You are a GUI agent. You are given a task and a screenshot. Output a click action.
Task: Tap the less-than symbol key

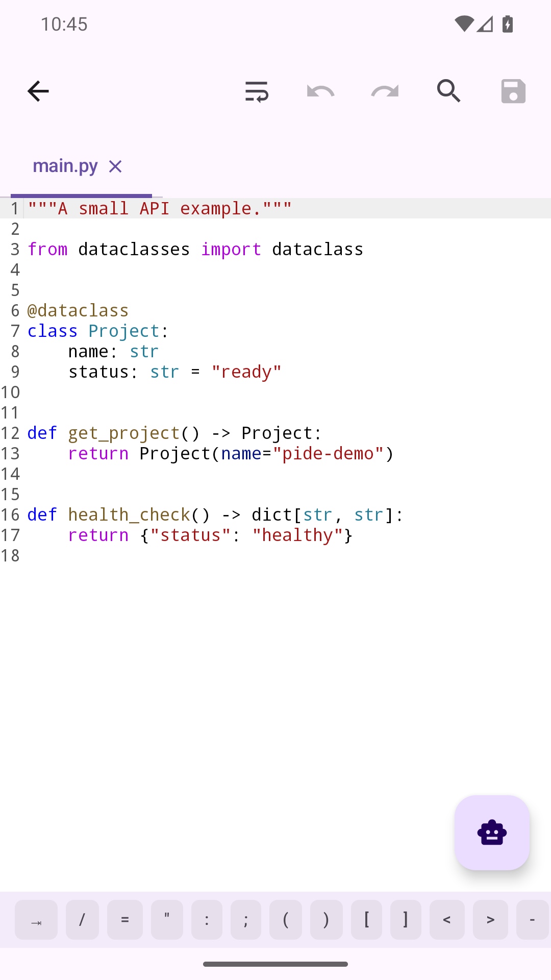point(447,920)
